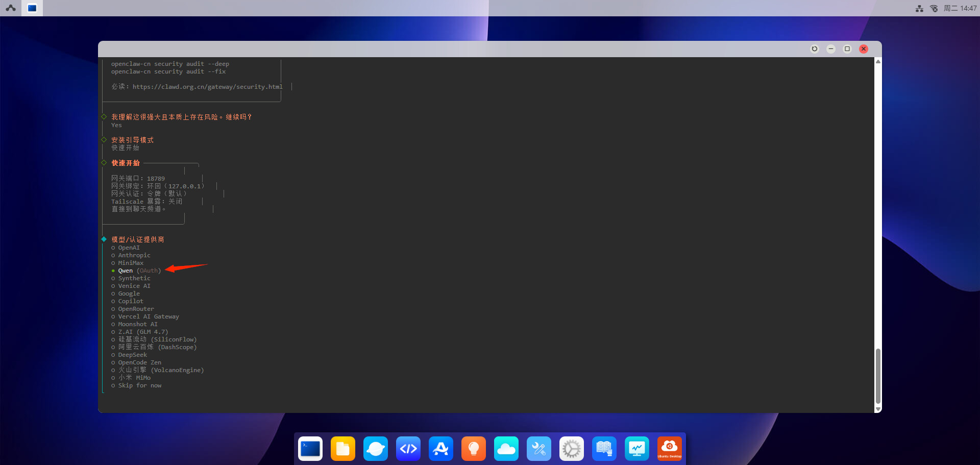This screenshot has width=980, height=465.
Task: Open the code editor dock icon
Action: coord(408,449)
